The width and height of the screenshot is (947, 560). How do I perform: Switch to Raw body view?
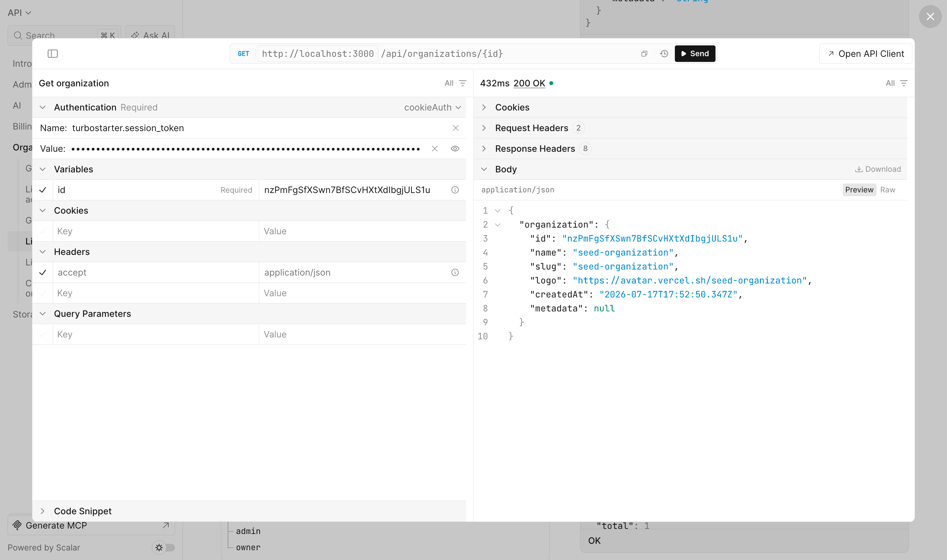888,190
